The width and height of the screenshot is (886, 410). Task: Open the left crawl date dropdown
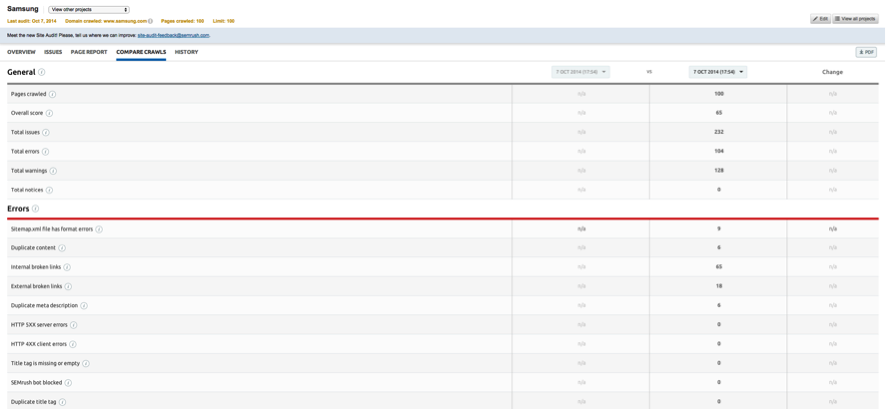point(580,72)
